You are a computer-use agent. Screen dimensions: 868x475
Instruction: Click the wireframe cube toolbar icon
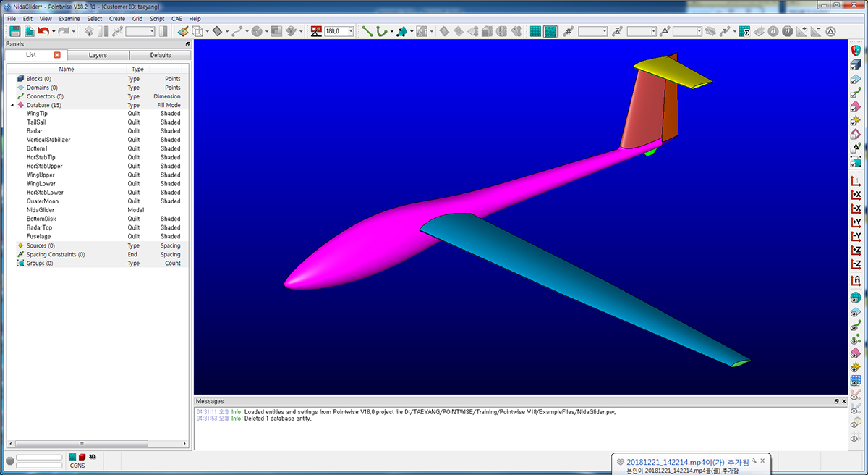[197, 31]
